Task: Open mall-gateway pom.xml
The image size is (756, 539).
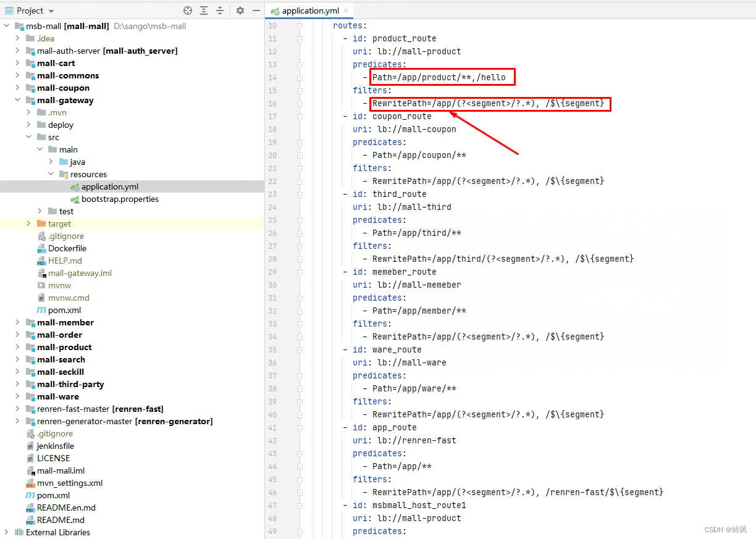Action: (x=64, y=310)
